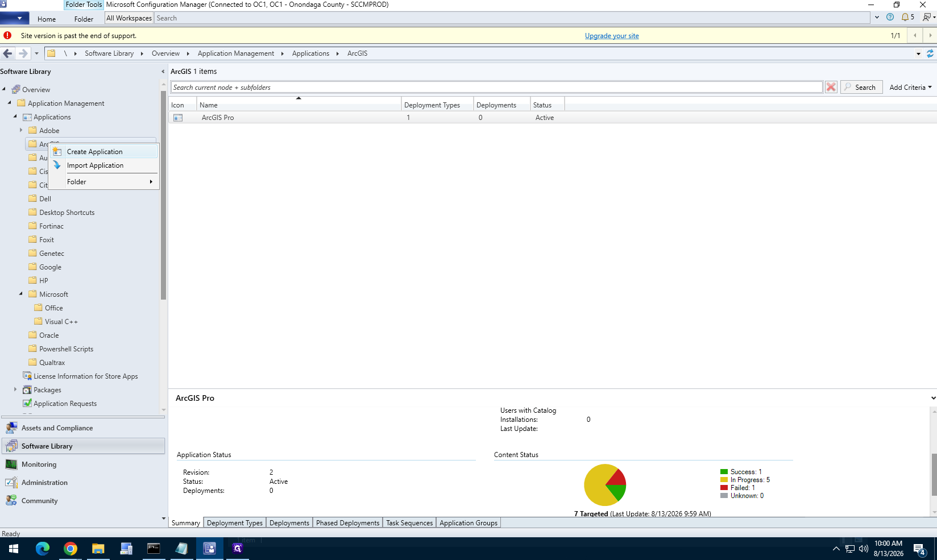Screen dimensions: 937x560
Task: Open License Information for Store Apps
Action: tap(85, 376)
